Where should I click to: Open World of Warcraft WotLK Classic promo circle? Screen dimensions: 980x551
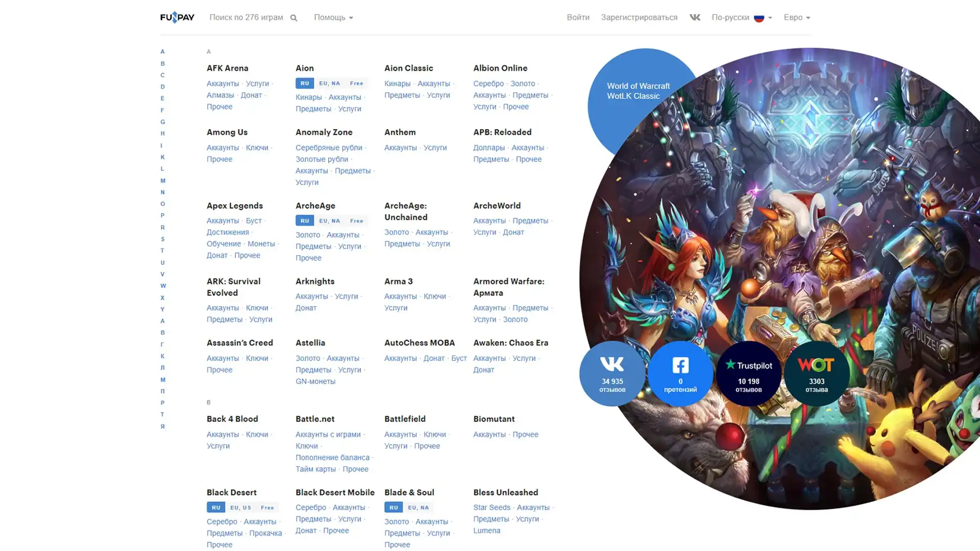638,91
